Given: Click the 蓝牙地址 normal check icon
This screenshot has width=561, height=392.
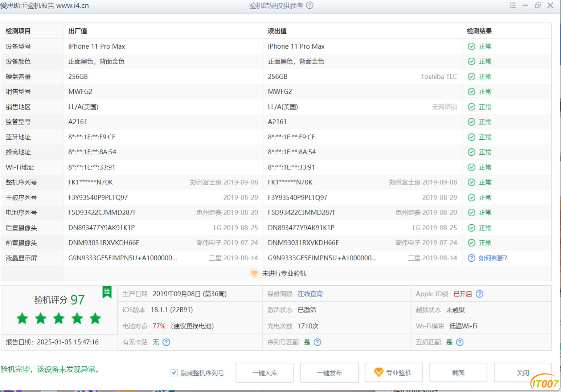Looking at the screenshot, I should [471, 137].
